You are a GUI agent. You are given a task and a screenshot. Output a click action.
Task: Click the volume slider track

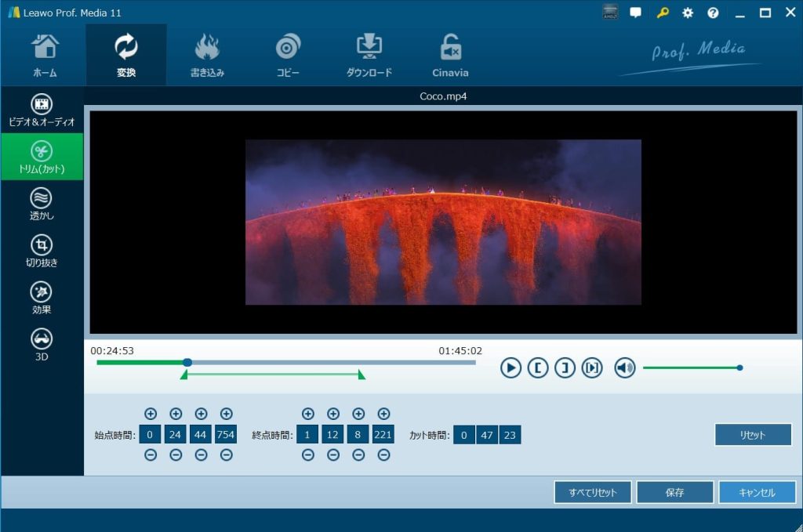click(x=690, y=367)
